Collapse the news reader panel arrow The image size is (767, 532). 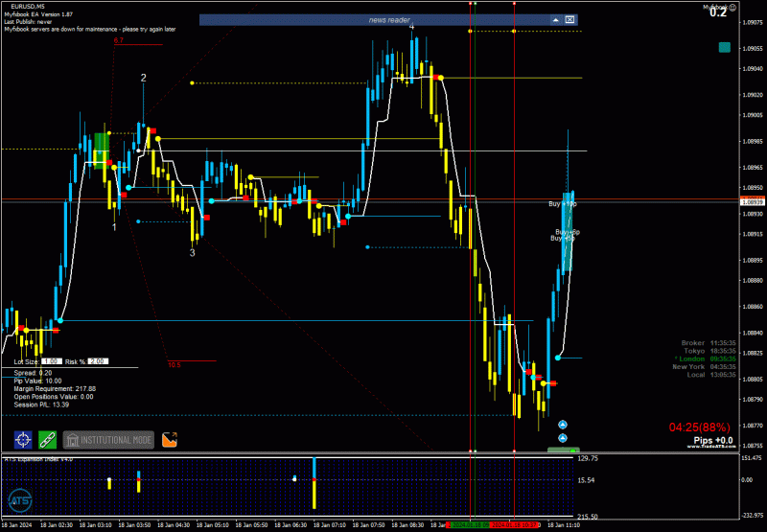pos(556,20)
